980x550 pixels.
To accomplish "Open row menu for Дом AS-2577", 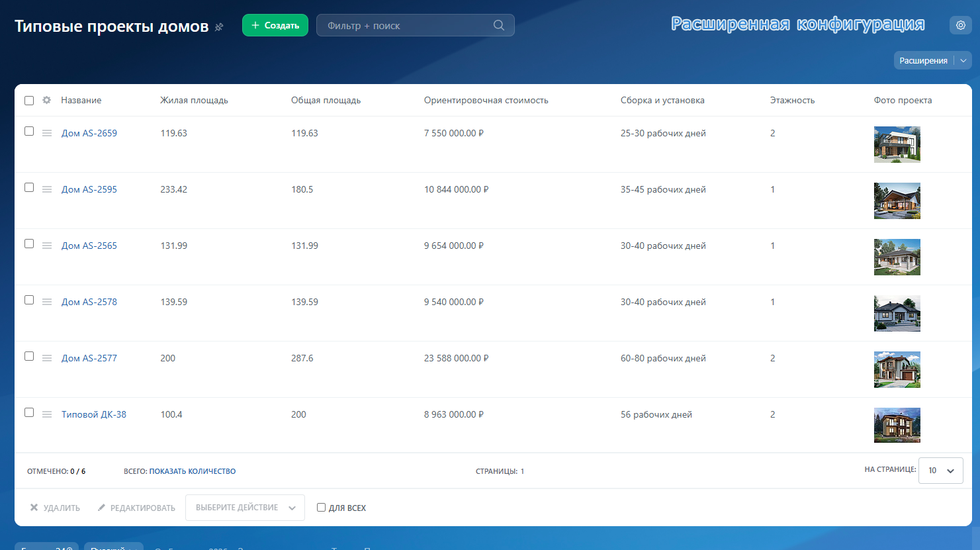I will click(47, 358).
